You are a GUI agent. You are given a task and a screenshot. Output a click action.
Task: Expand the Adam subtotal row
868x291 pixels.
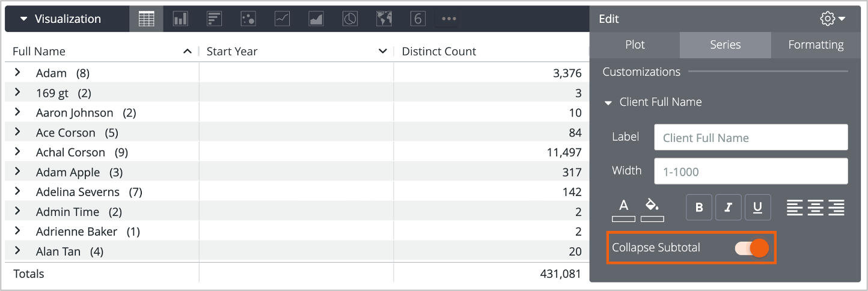tap(17, 73)
